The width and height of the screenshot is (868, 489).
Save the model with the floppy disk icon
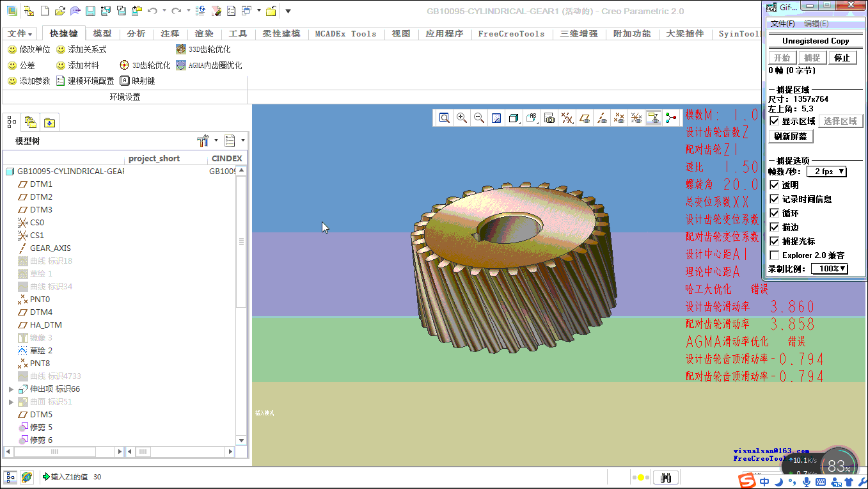[x=90, y=11]
